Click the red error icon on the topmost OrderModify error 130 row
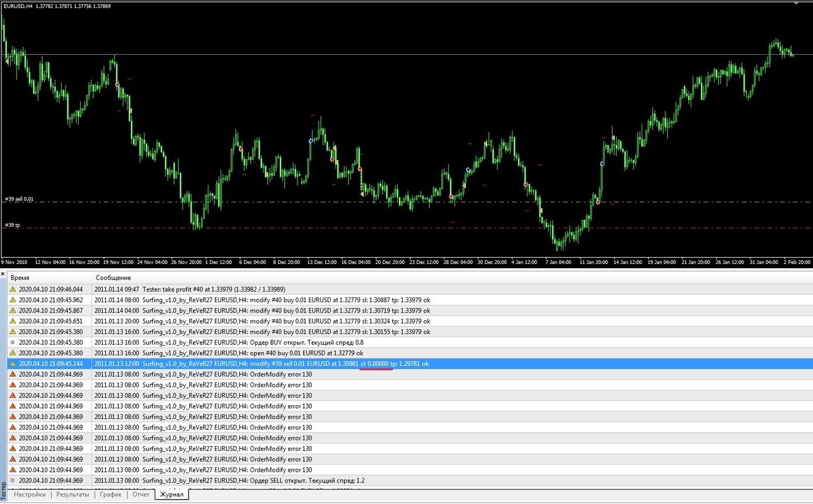This screenshot has height=504, width=813. pos(13,374)
